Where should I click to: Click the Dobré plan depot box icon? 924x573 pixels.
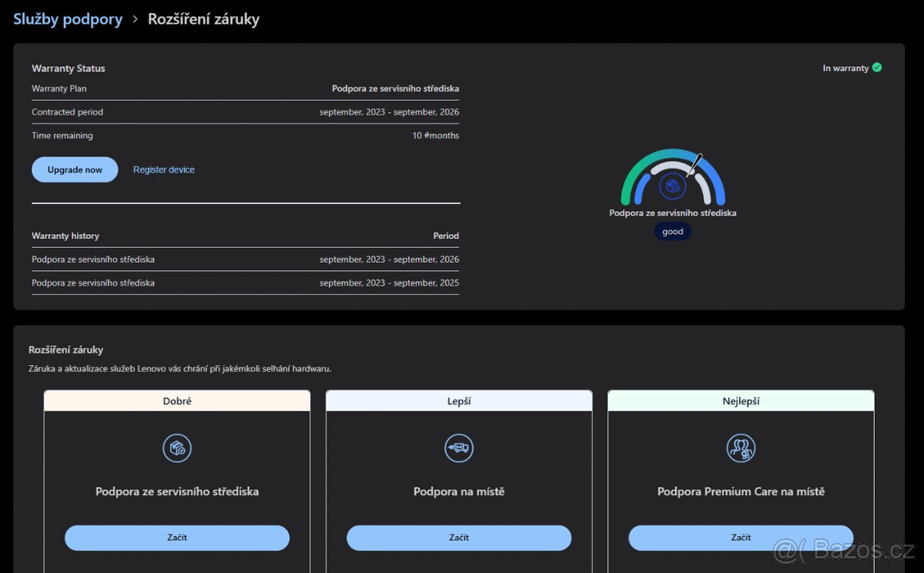coord(177,448)
